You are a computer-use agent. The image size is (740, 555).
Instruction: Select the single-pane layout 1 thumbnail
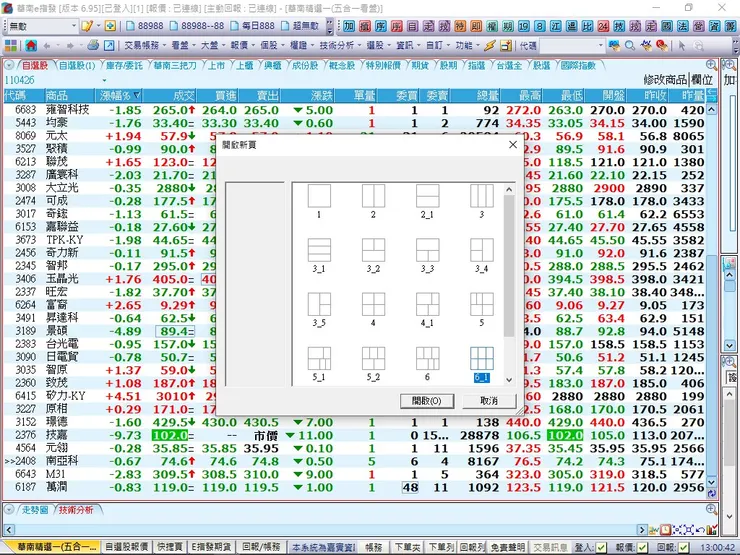[x=319, y=196]
